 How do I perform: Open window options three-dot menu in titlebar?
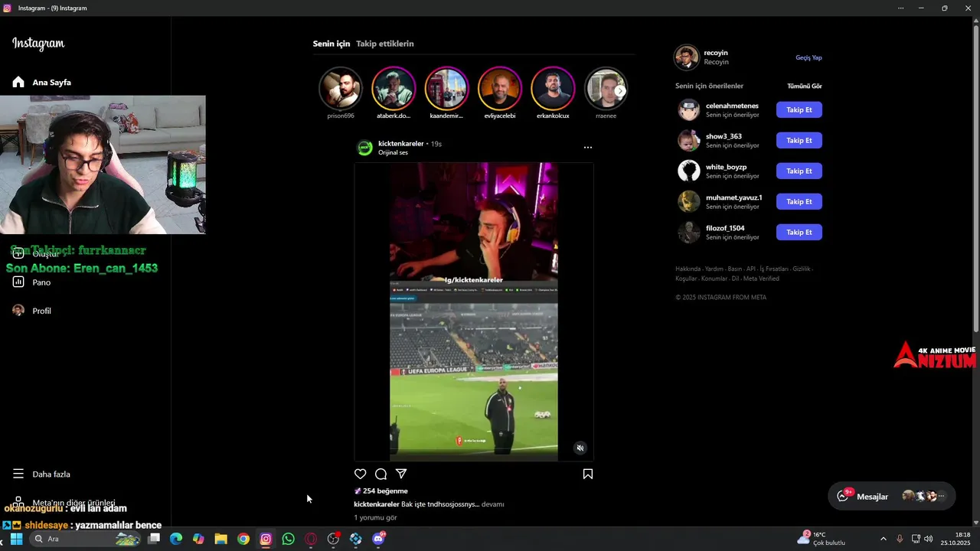pos(900,8)
